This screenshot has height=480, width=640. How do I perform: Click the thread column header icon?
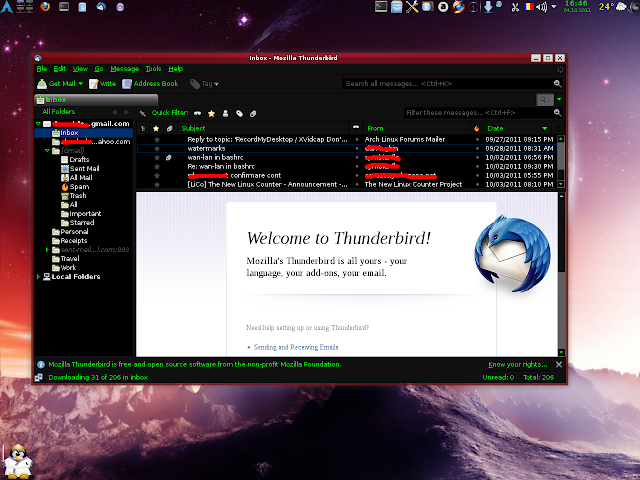(x=143, y=129)
